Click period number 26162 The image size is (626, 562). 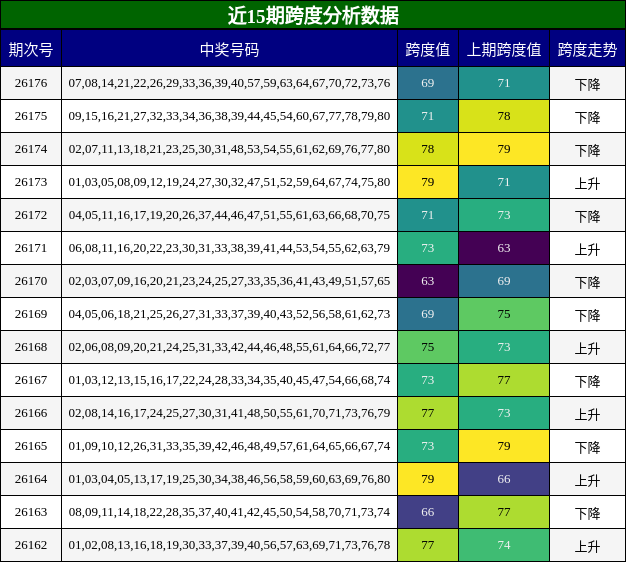pyautogui.click(x=31, y=545)
